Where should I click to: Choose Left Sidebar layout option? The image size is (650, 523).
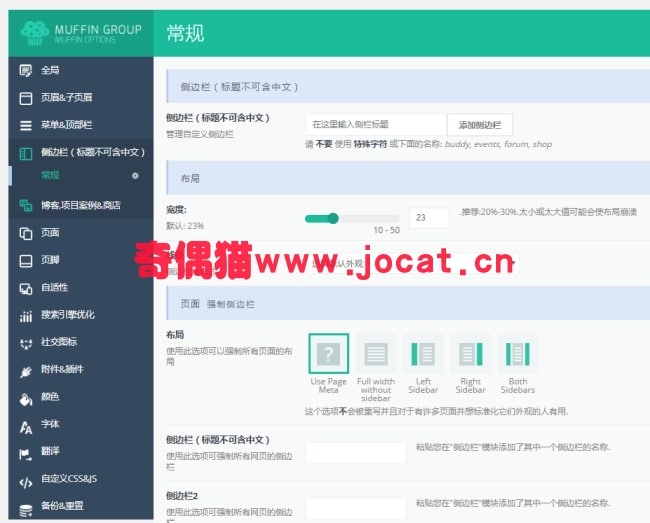click(x=423, y=354)
